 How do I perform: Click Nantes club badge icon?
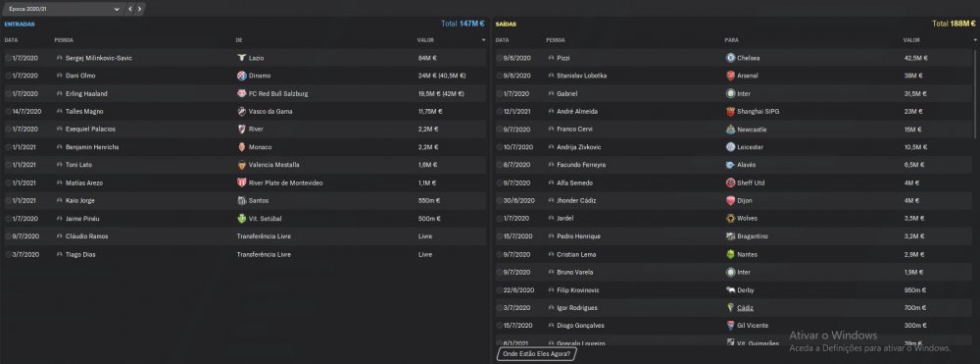pyautogui.click(x=730, y=254)
